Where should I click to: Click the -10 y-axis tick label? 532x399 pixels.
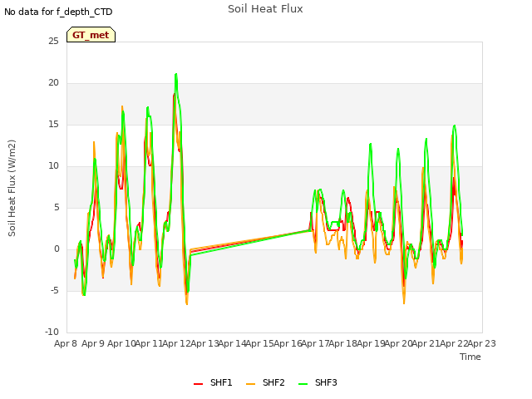pos(52,332)
